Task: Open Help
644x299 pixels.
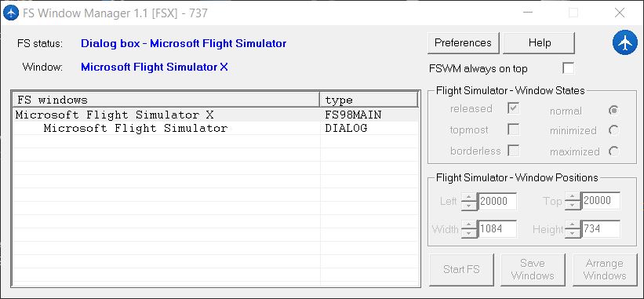Action: [x=539, y=43]
